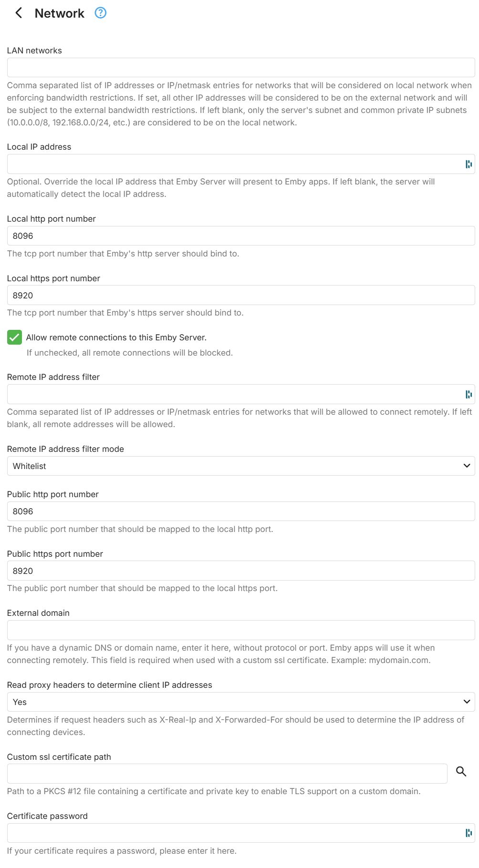Click the back arrow icon

click(19, 13)
